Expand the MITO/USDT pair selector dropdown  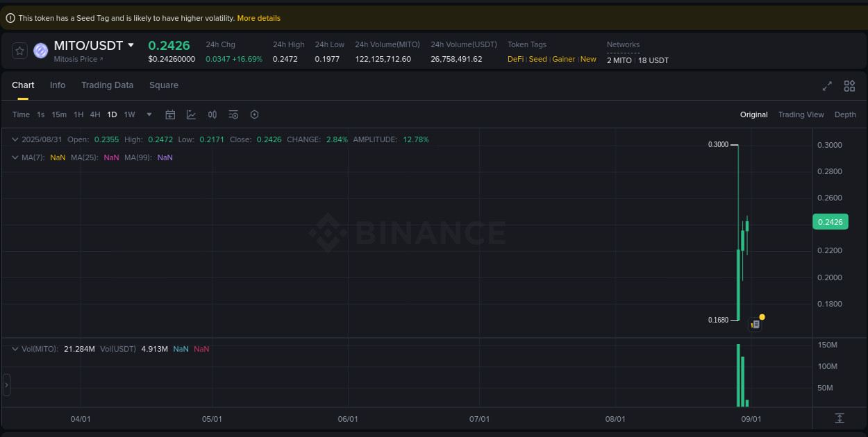(132, 45)
